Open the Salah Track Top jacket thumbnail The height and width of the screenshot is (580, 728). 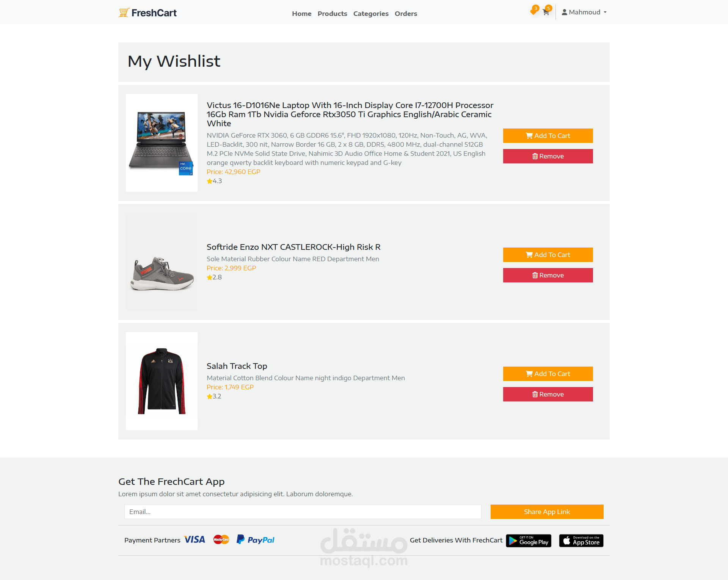162,381
